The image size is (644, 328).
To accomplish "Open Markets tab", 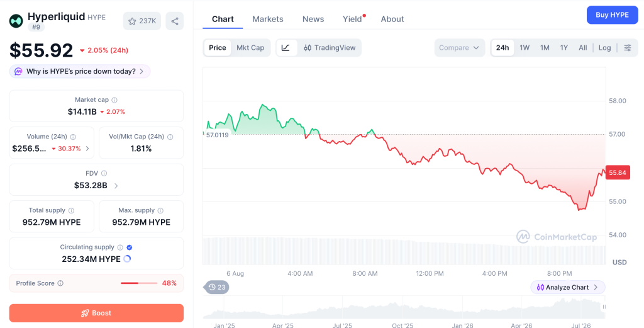I will [x=268, y=19].
